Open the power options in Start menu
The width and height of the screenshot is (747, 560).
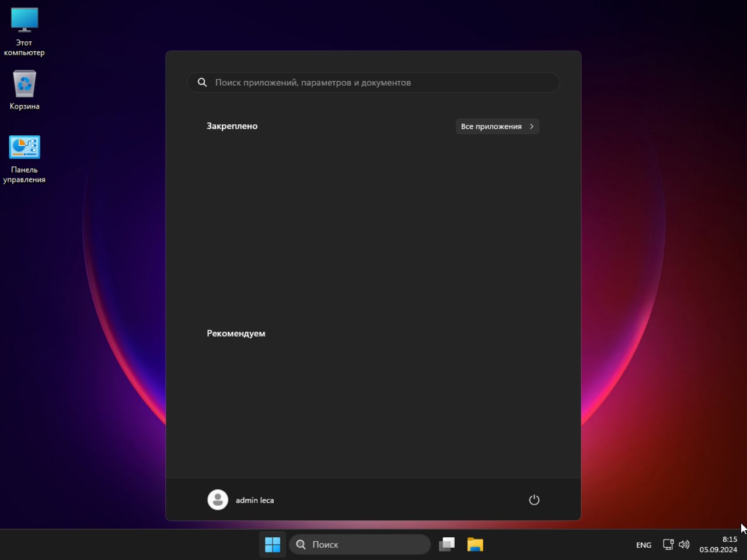coord(534,500)
